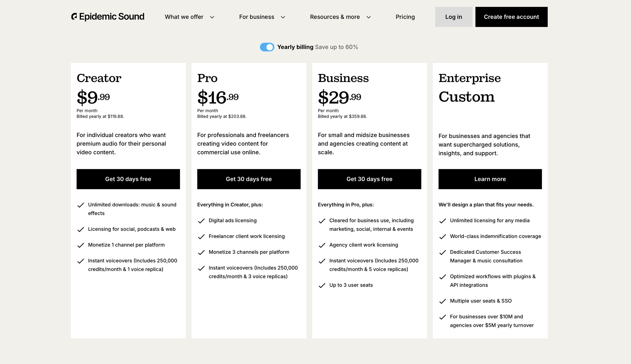This screenshot has height=364, width=631.
Task: Go to the Pricing page
Action: (x=405, y=17)
